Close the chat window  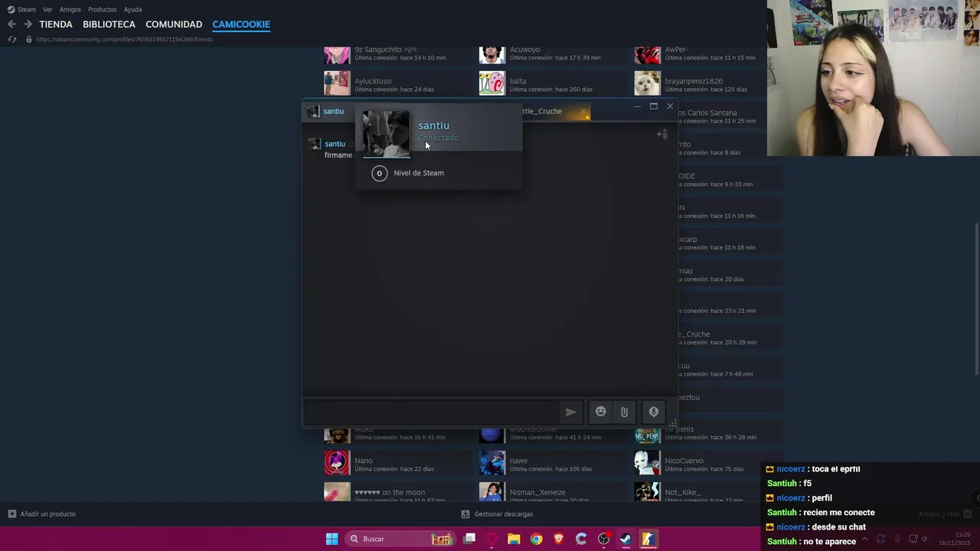pyautogui.click(x=670, y=106)
